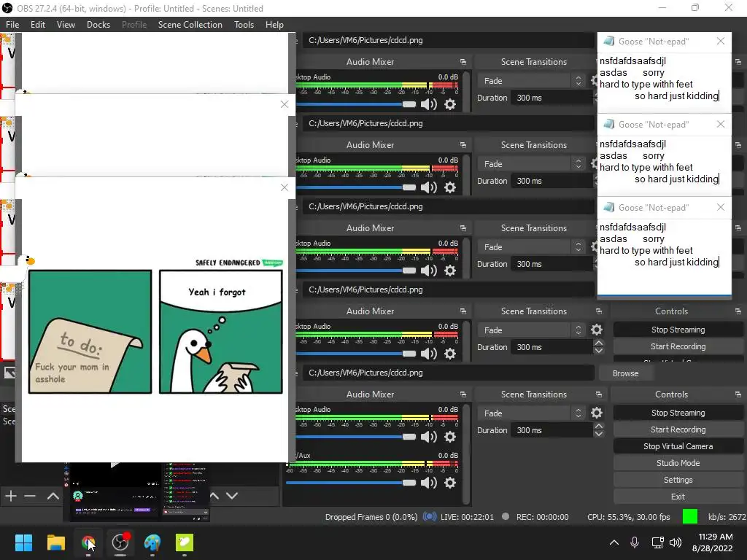Image resolution: width=747 pixels, height=560 pixels.
Task: Open the Docks menu
Action: click(x=98, y=25)
